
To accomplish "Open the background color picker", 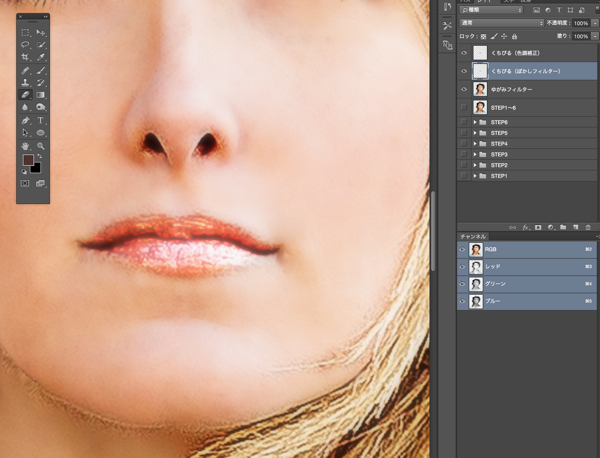I will [x=37, y=169].
